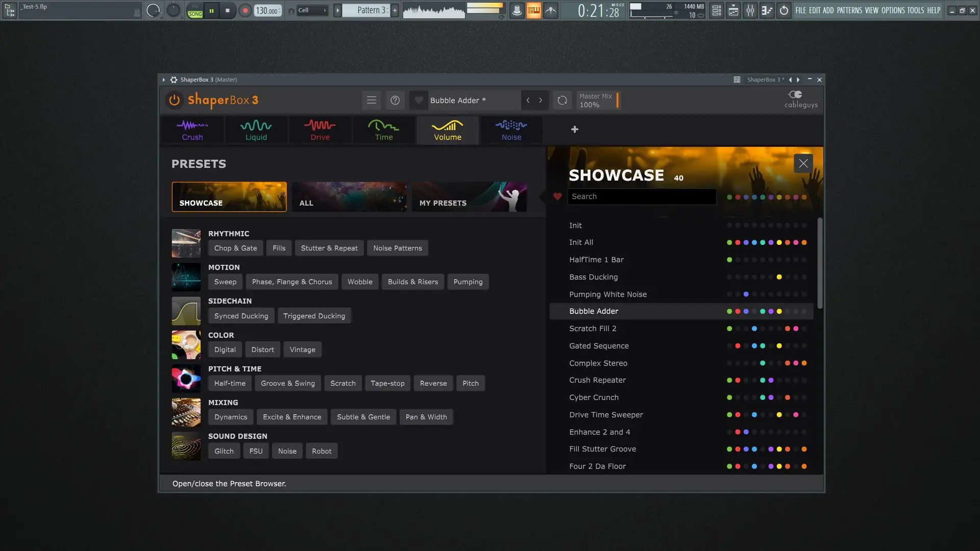Click the help question mark icon
Screen dimensions: 980x551
tap(395, 101)
